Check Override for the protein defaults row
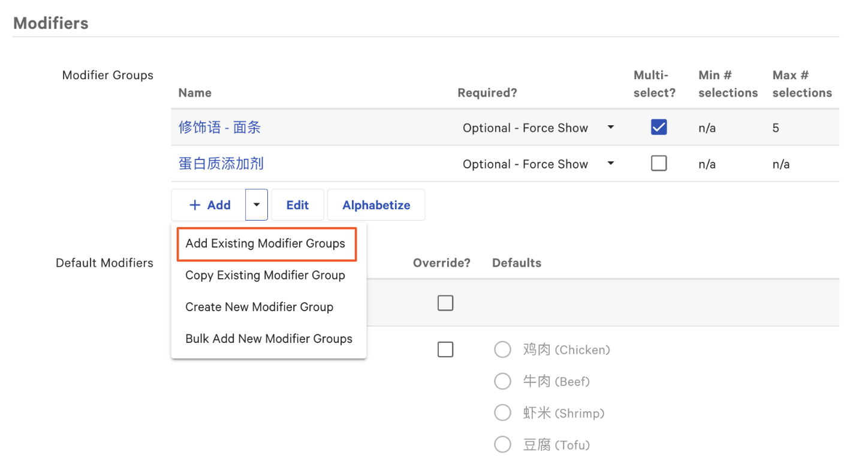The image size is (868, 464). click(445, 349)
